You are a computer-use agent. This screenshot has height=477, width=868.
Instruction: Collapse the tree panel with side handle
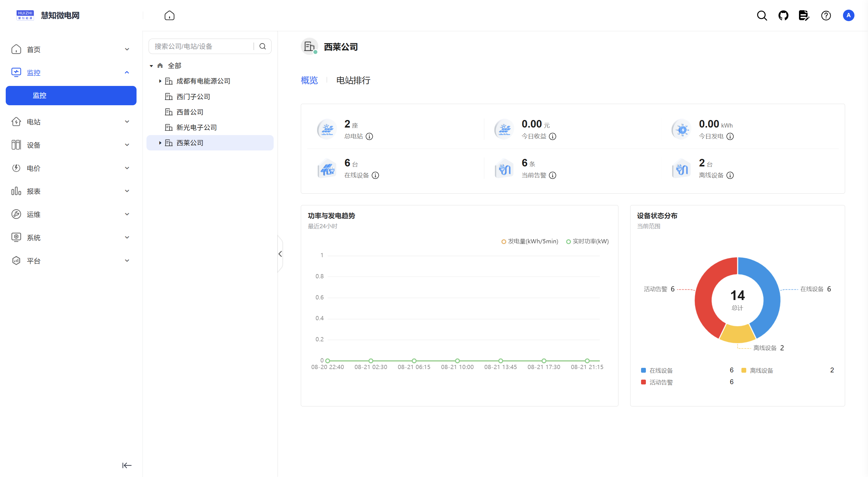[x=280, y=254]
